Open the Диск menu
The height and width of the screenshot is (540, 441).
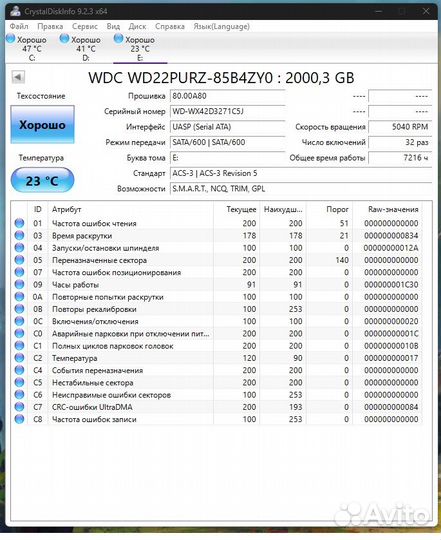tap(137, 26)
